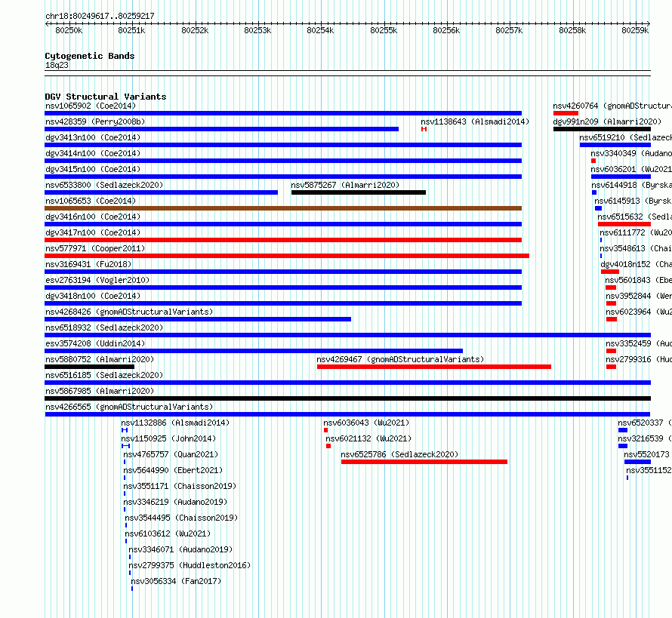Screen dimensions: 672x618
Task: Select the nsv3056334 (Fan2017) label
Action: click(x=176, y=581)
